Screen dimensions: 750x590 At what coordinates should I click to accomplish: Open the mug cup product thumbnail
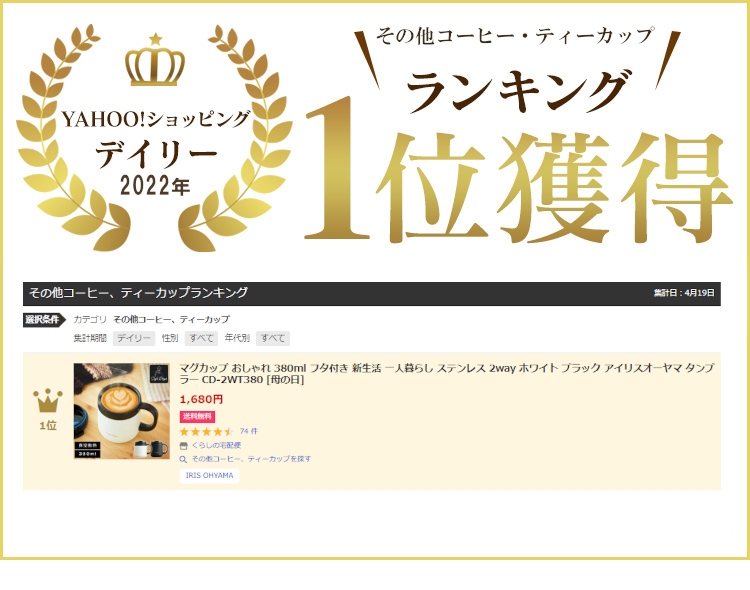coord(121,411)
